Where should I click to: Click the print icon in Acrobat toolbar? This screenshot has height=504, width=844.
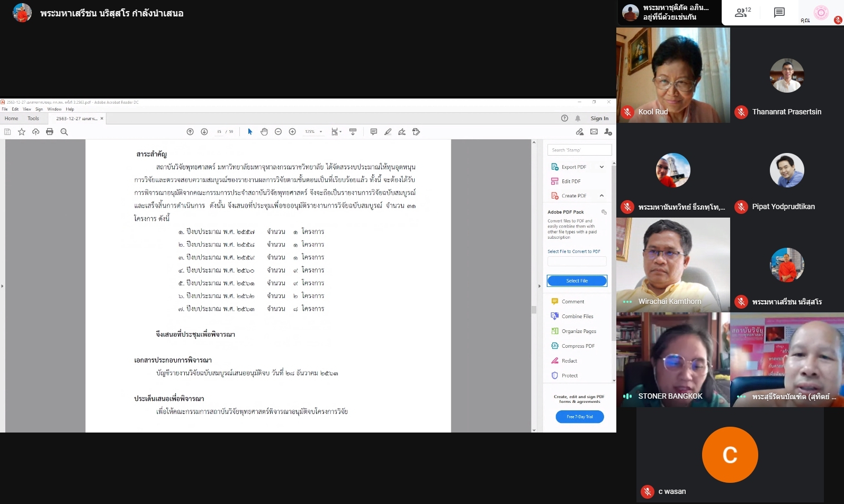tap(50, 132)
